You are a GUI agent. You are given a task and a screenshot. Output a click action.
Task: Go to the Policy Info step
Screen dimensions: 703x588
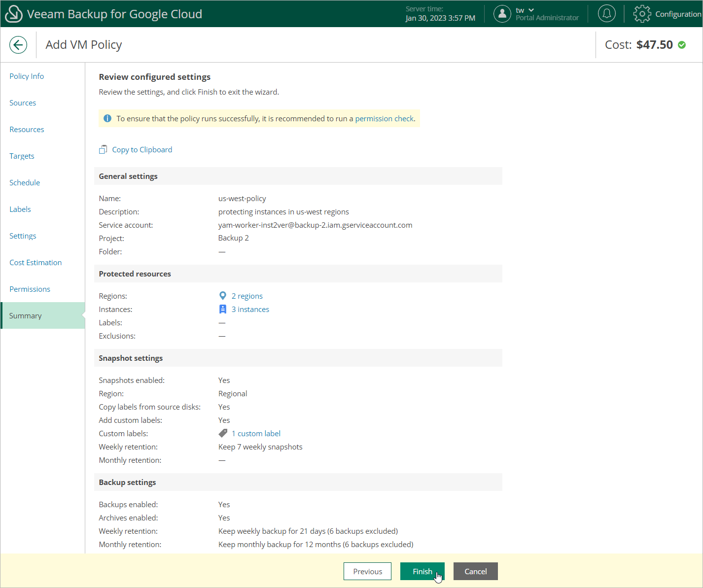27,76
